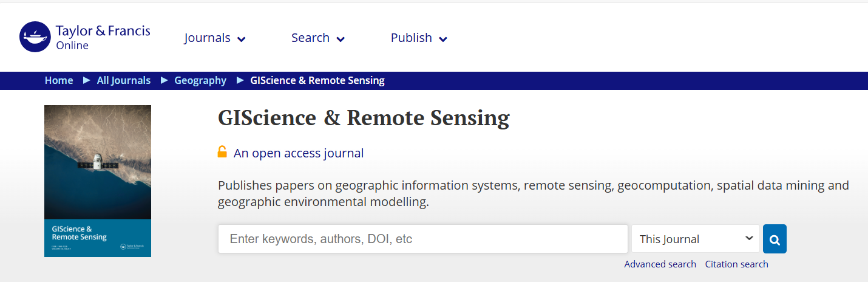Click the An open access journal link

[299, 153]
